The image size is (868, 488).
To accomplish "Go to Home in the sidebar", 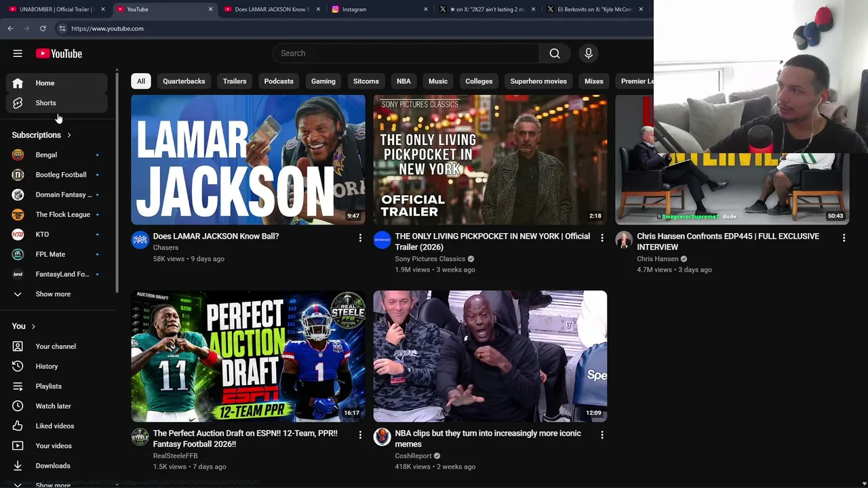I will tap(57, 83).
